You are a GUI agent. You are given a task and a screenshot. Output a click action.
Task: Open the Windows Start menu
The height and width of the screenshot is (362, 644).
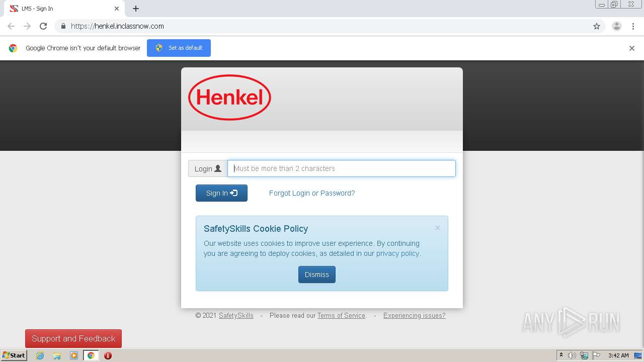[14, 355]
